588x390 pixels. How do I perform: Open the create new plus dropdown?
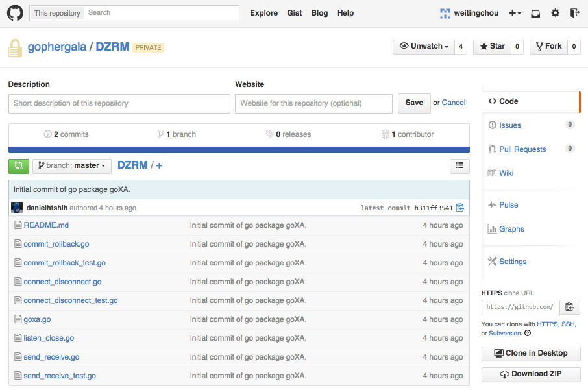[x=515, y=13]
